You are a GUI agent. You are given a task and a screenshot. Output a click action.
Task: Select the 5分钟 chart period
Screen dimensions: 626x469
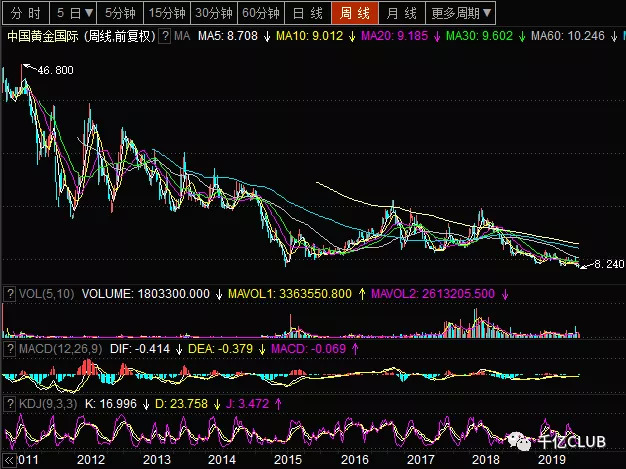(x=120, y=13)
